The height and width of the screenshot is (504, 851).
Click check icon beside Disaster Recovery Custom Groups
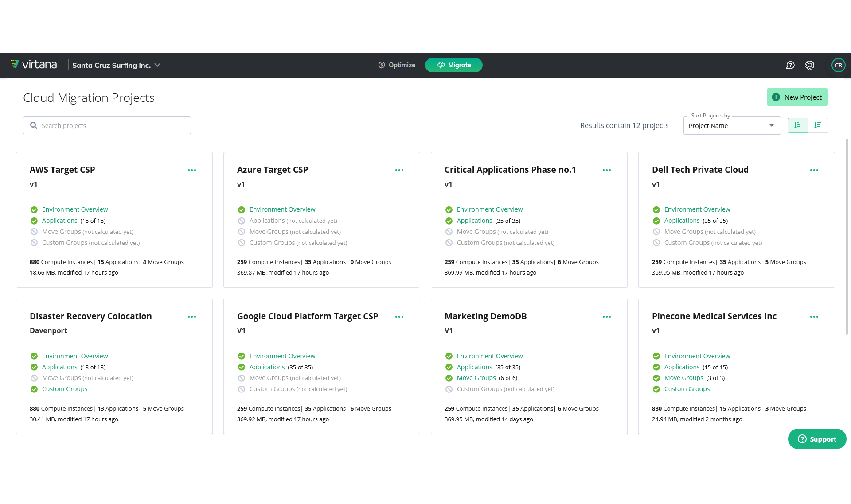pos(34,389)
